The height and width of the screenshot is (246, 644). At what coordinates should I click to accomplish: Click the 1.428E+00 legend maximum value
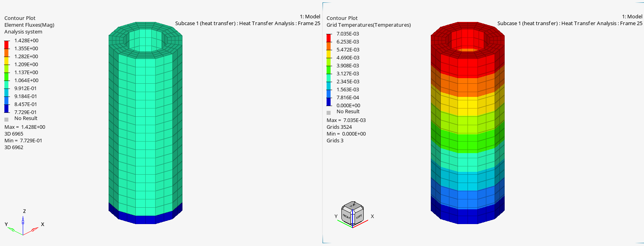click(x=26, y=41)
